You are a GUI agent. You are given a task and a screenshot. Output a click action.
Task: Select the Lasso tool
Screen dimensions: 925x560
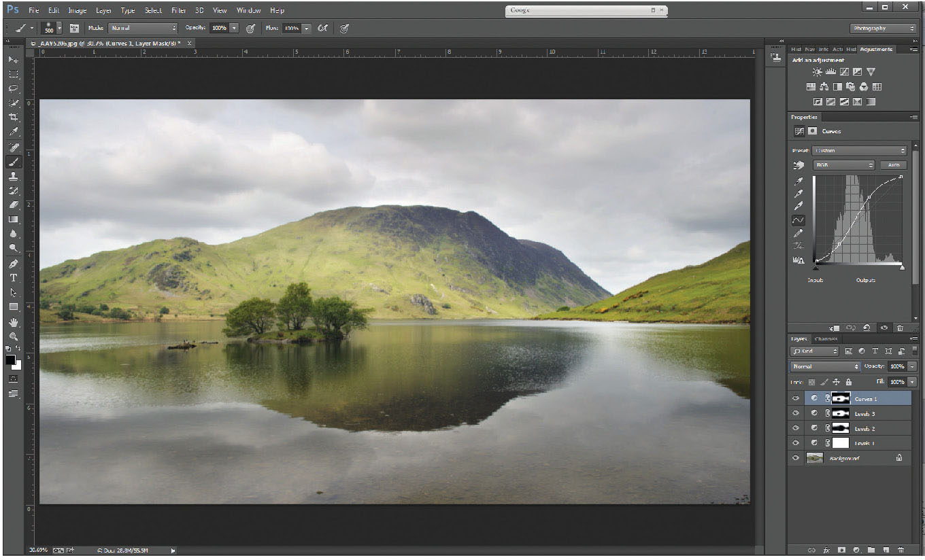[x=14, y=88]
